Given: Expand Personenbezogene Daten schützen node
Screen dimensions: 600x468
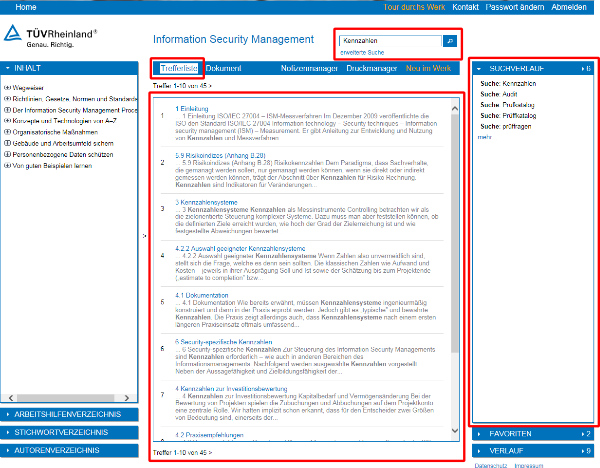Looking at the screenshot, I should pos(7,154).
